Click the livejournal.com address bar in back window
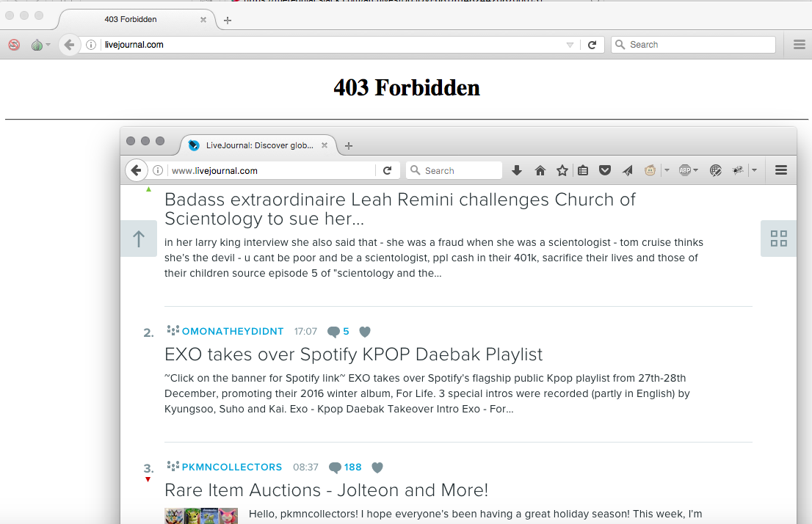Screen dimensions: 812x524 (x=331, y=45)
